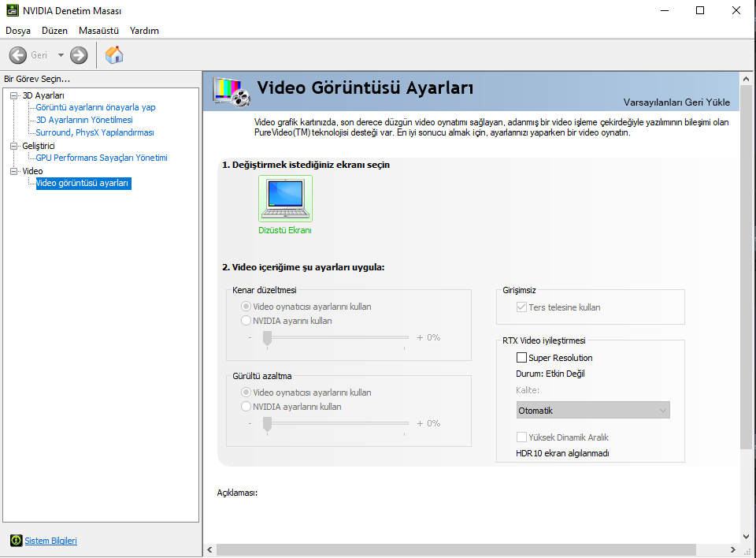This screenshot has width=756, height=558.
Task: Maximize the NVIDIA Denetim Masası window
Action: point(700,10)
